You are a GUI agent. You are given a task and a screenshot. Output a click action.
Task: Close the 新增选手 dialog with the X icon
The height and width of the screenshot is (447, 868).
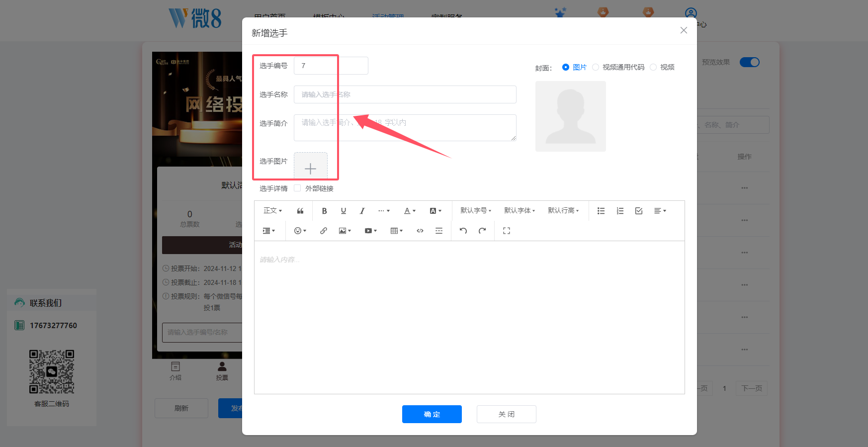point(684,30)
